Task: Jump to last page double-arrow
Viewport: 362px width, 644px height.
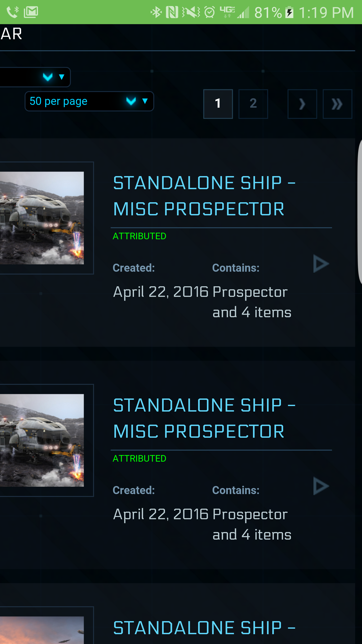Action: point(337,104)
